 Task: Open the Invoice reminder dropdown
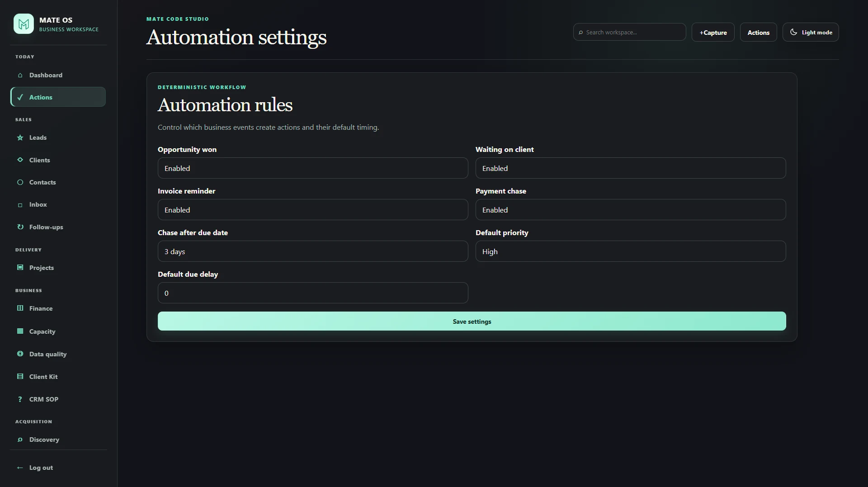coord(313,210)
